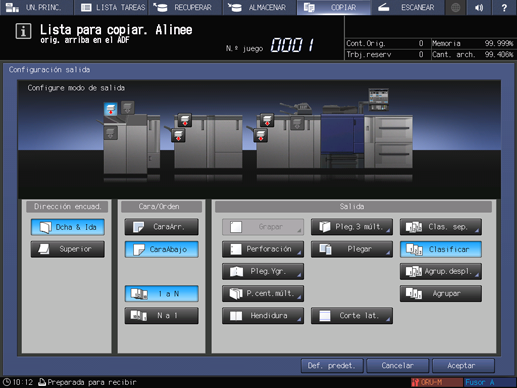Click the speaker volume icon
517x388 pixels.
click(x=479, y=7)
